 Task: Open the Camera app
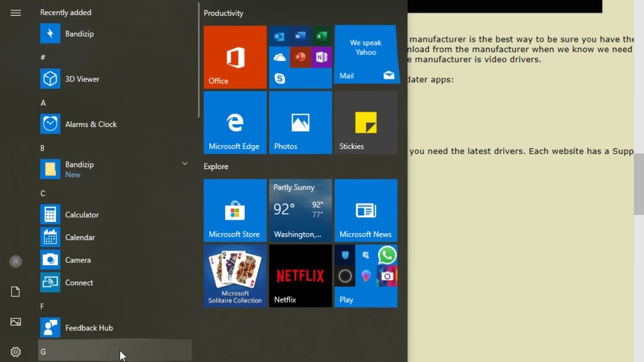(x=115, y=260)
